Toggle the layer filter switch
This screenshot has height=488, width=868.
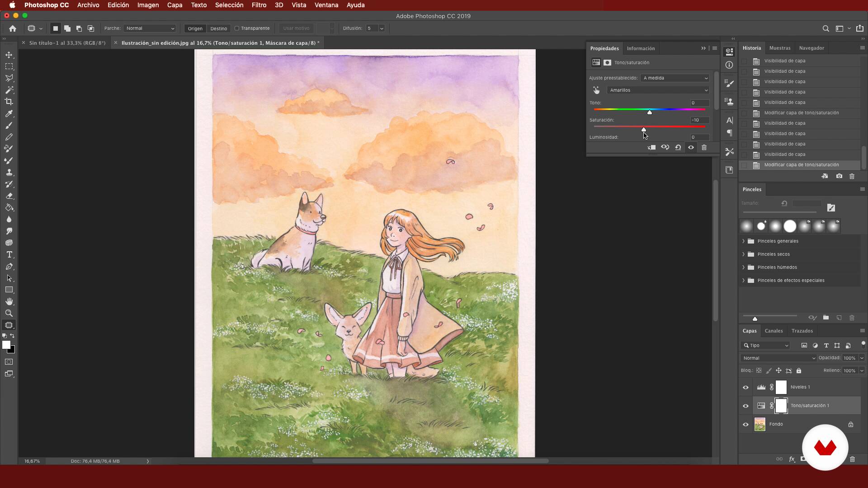coord(863,344)
